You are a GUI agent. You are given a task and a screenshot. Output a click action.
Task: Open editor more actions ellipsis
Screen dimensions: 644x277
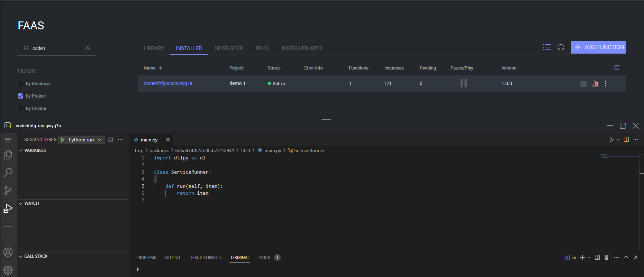click(636, 140)
